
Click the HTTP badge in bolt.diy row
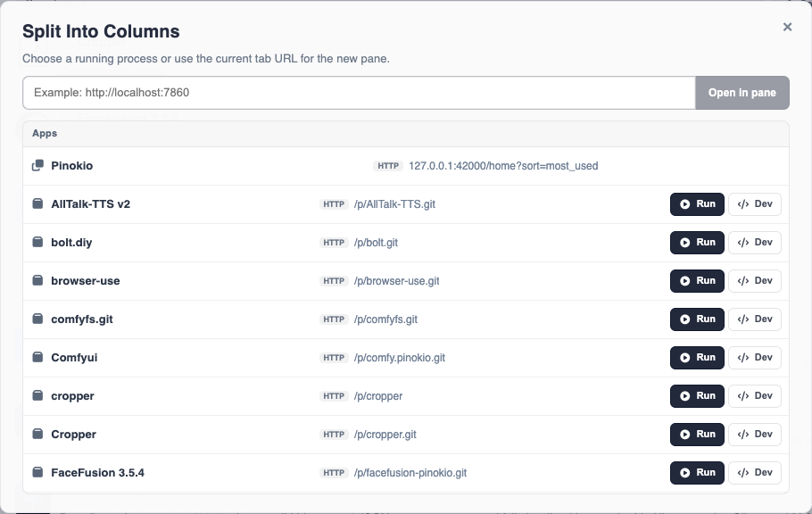(x=334, y=243)
